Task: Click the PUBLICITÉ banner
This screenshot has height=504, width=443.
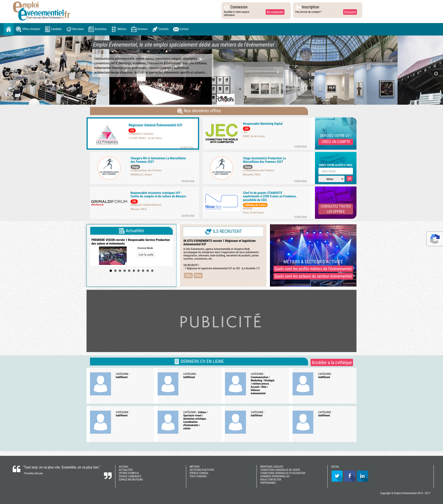Action: pos(221,321)
